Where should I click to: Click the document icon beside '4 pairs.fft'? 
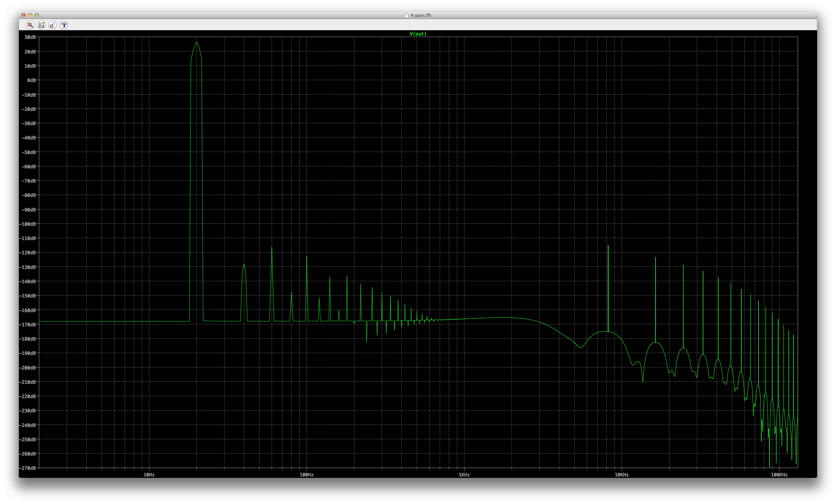406,15
